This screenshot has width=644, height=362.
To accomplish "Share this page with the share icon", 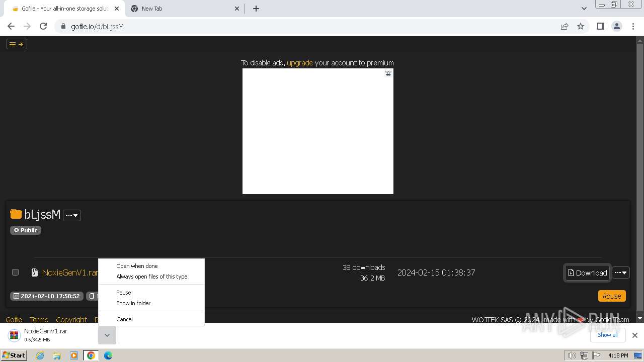I will pyautogui.click(x=565, y=26).
